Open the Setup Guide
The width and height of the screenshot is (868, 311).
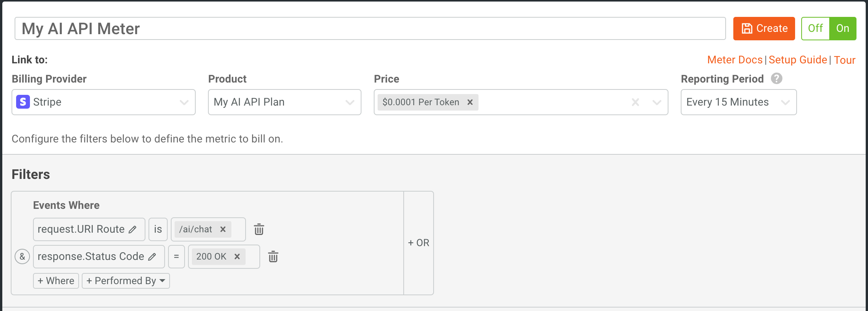pyautogui.click(x=798, y=60)
